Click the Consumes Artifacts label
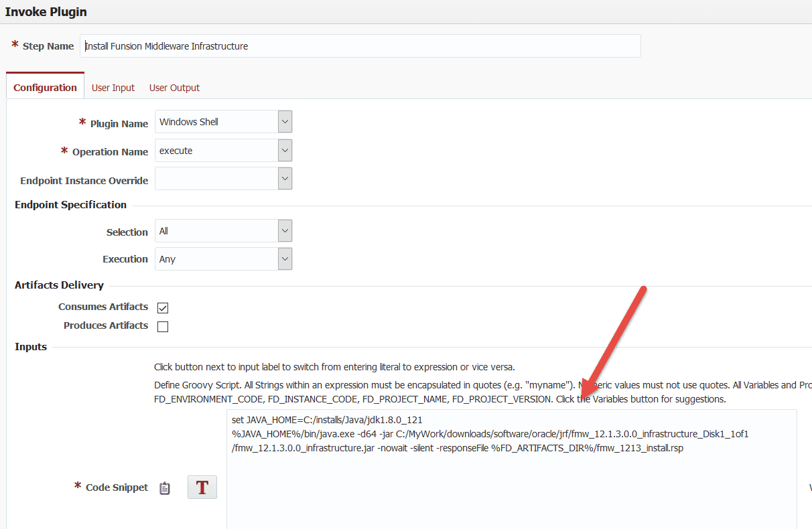The width and height of the screenshot is (812, 529). [103, 307]
